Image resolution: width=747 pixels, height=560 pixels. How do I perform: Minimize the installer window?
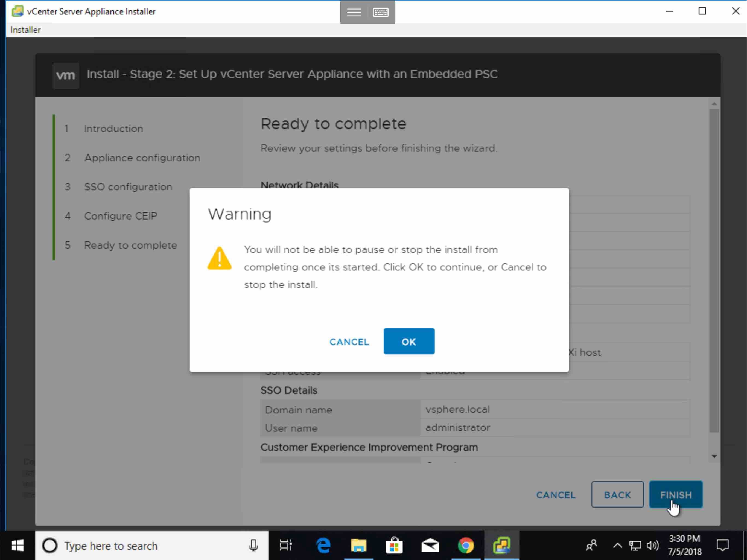[x=670, y=11]
